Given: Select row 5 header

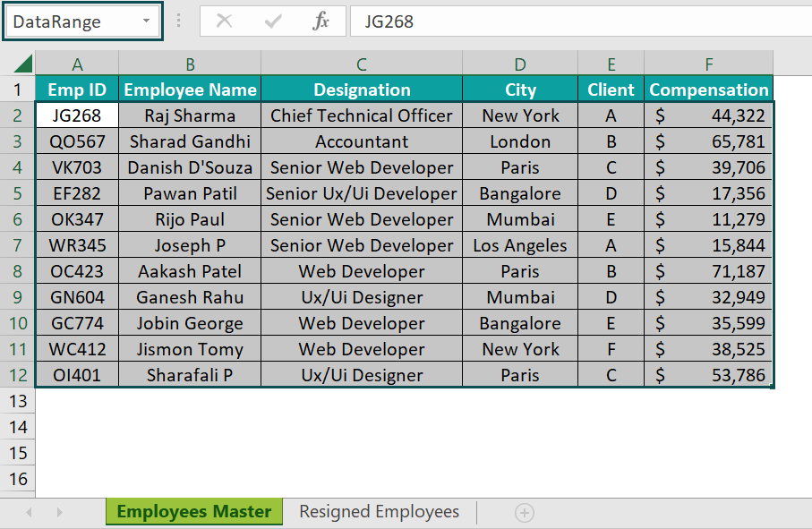Looking at the screenshot, I should point(18,193).
